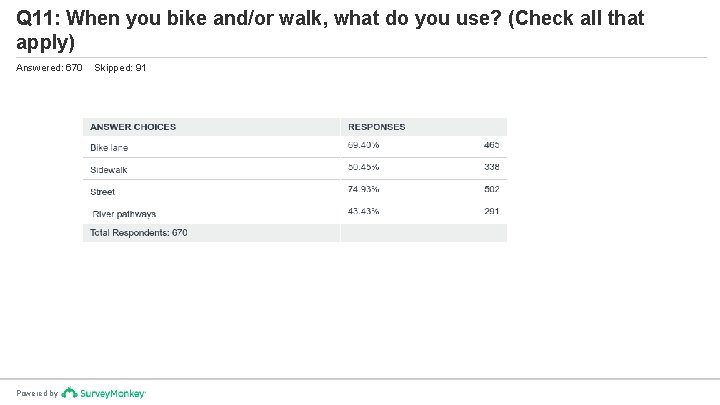The width and height of the screenshot is (720, 405).
Task: Click the SurveyMonkey logo icon
Action: click(66, 393)
